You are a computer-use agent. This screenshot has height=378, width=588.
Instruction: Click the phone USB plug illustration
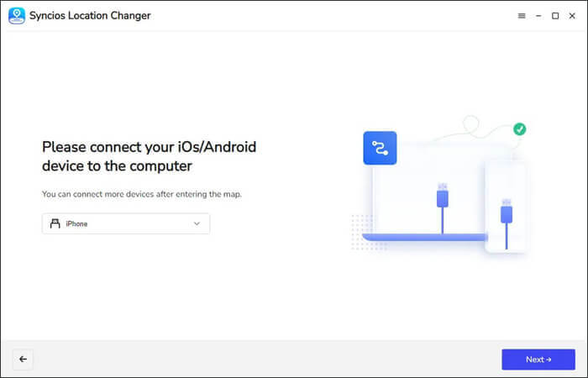click(506, 210)
